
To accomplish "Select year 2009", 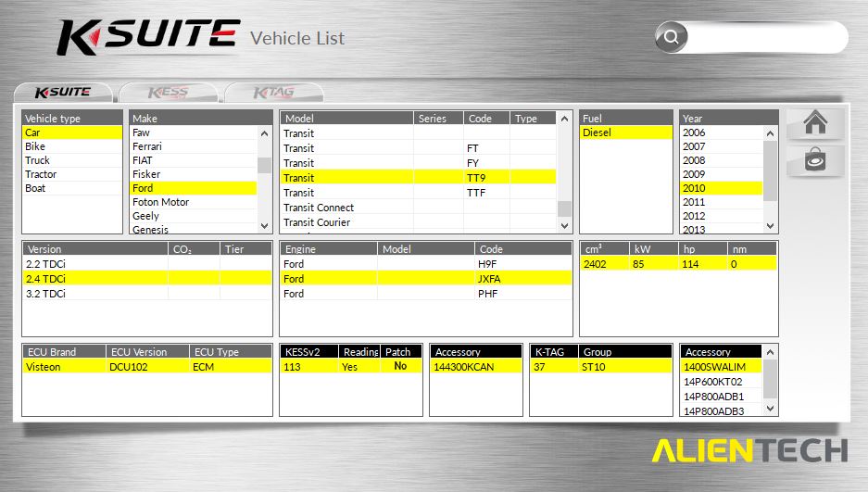I will click(x=722, y=174).
